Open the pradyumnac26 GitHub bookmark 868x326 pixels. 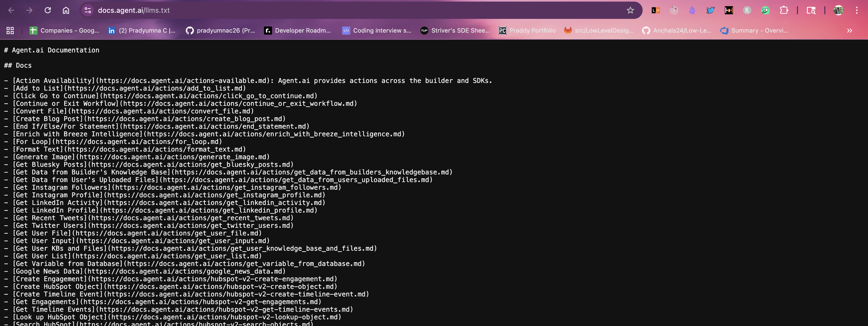point(221,30)
